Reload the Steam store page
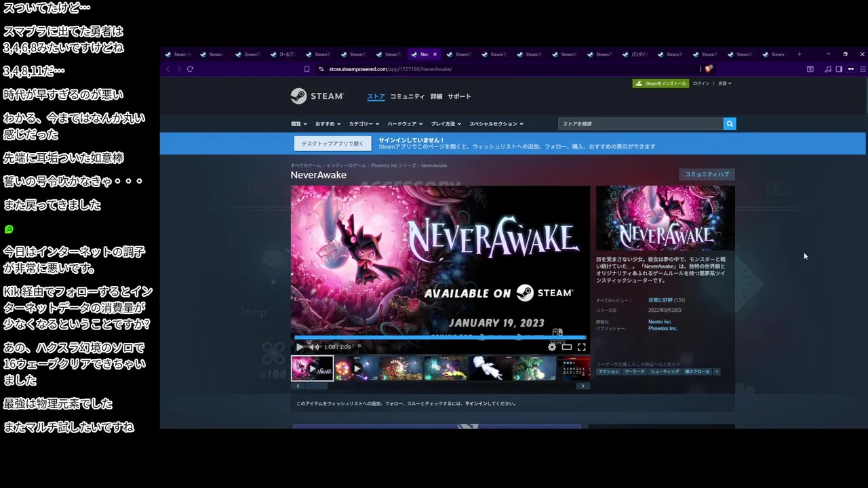The height and width of the screenshot is (488, 868). coord(190,69)
